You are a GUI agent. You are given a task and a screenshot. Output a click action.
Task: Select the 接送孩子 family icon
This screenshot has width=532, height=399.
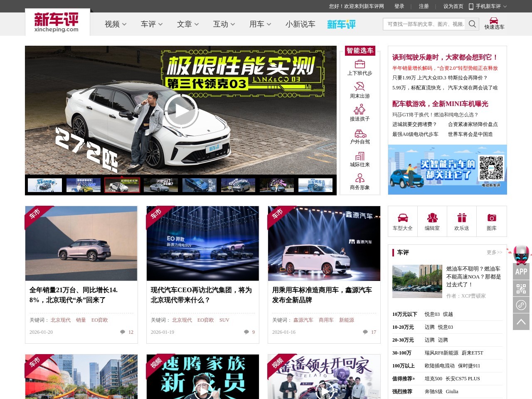click(x=360, y=110)
